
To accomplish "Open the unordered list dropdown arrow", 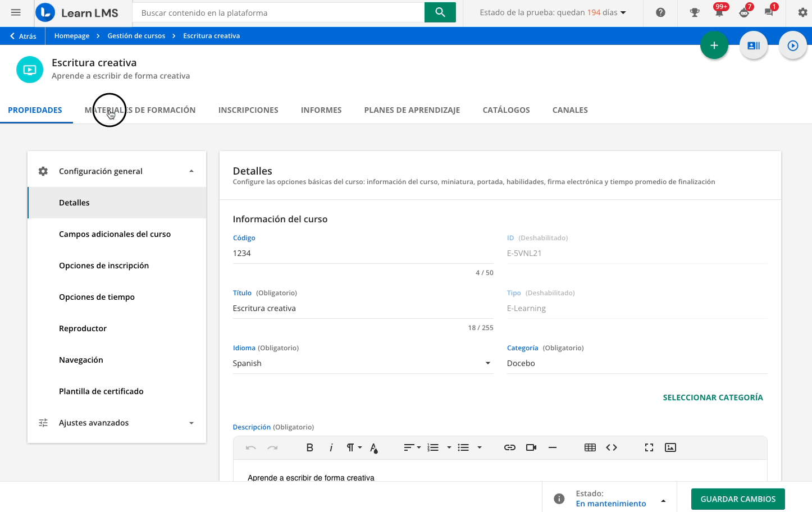I will 479,447.
